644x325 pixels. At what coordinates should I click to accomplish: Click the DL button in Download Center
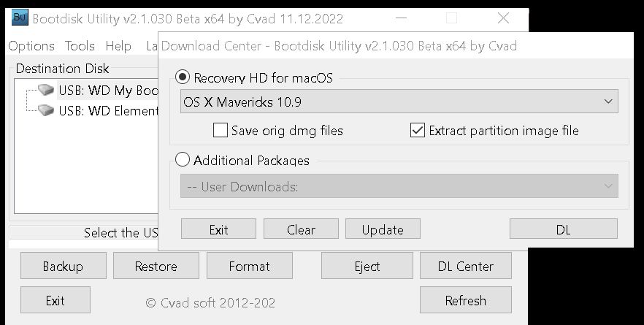[563, 229]
